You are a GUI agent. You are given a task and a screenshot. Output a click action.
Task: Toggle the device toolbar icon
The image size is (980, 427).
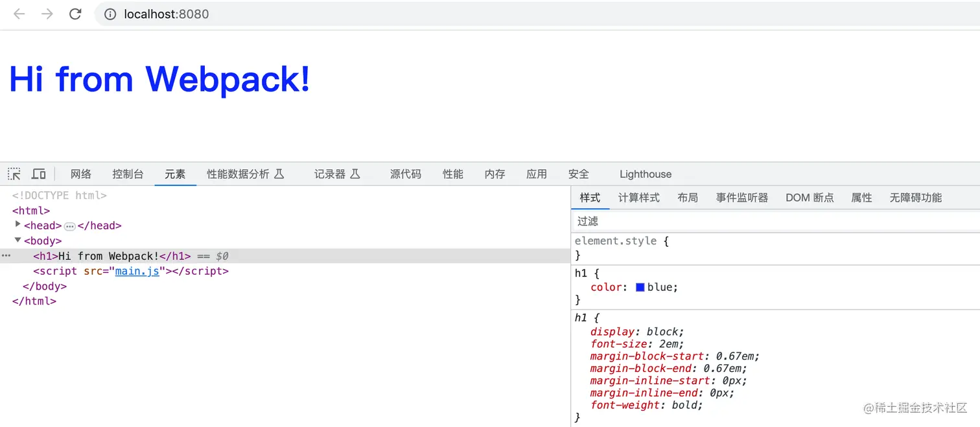click(x=39, y=174)
